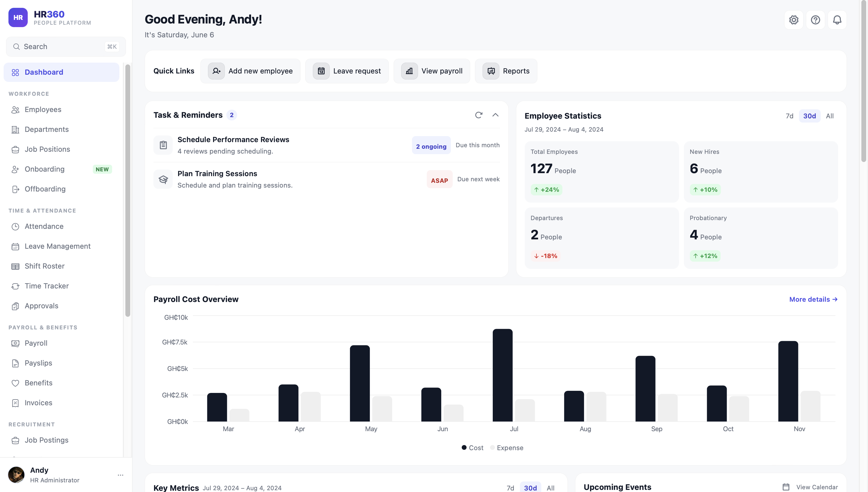Click the Payslips document icon
Image resolution: width=868 pixels, height=492 pixels.
pyautogui.click(x=15, y=363)
